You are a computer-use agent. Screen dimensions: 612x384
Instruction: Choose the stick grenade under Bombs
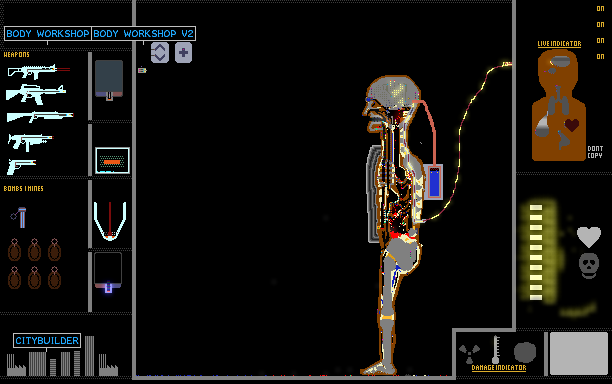[x=19, y=217]
